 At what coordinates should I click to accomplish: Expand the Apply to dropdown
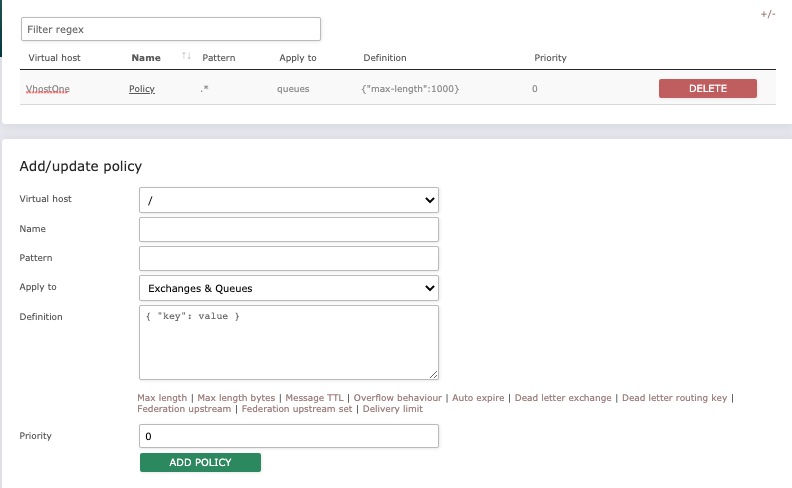click(x=289, y=288)
